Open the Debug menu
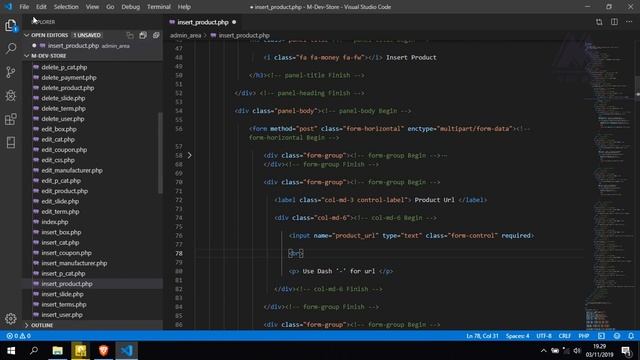Screen dimensions: 640x360 click(131, 7)
